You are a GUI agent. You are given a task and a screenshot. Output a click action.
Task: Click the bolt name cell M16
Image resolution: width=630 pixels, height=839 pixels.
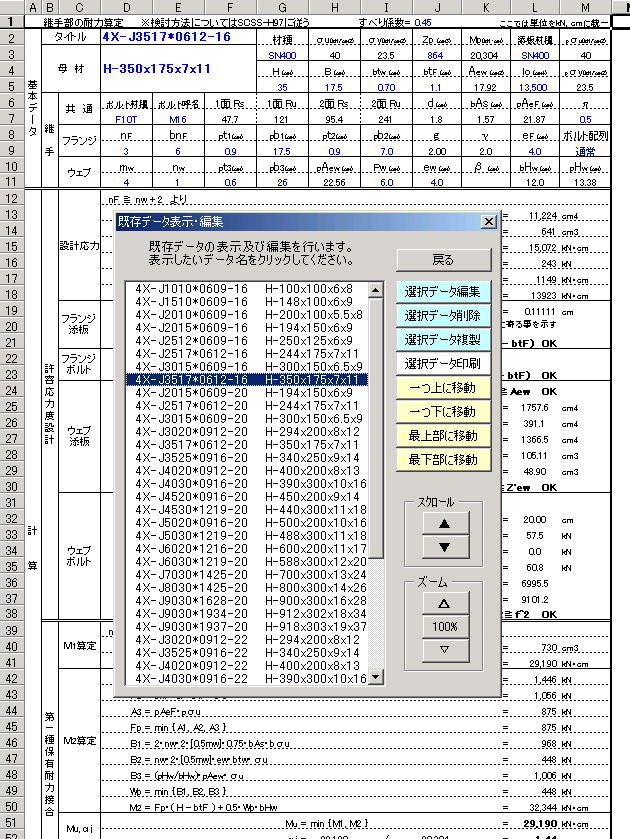[178, 119]
